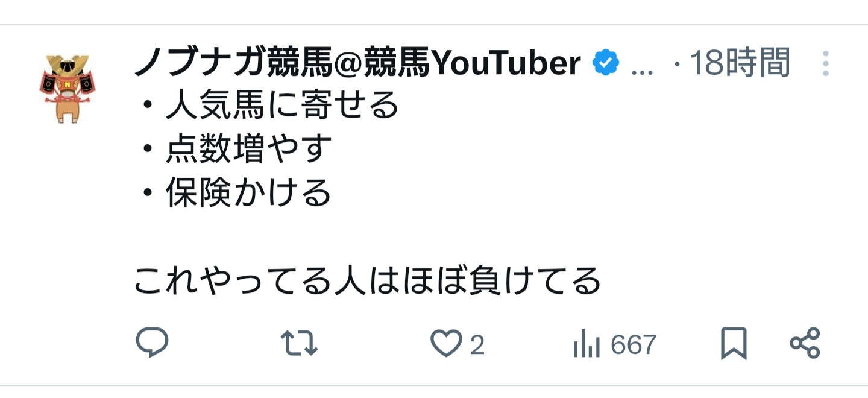The height and width of the screenshot is (398, 868).
Task: Click the line '保険かける'
Action: (x=248, y=193)
